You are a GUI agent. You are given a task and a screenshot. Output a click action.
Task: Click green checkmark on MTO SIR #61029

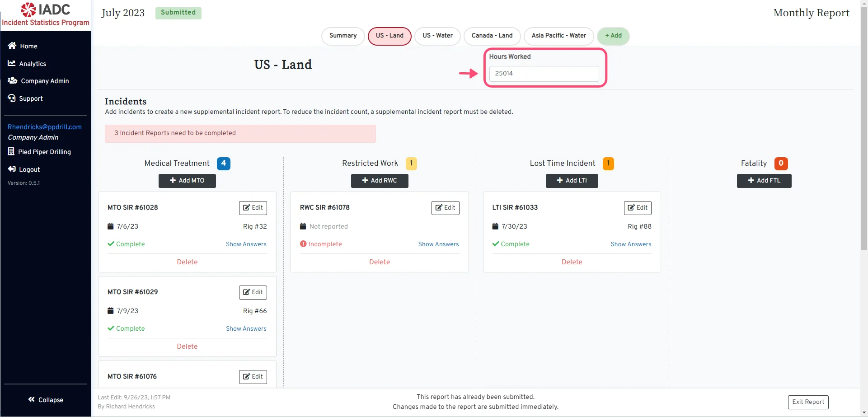pyautogui.click(x=111, y=328)
